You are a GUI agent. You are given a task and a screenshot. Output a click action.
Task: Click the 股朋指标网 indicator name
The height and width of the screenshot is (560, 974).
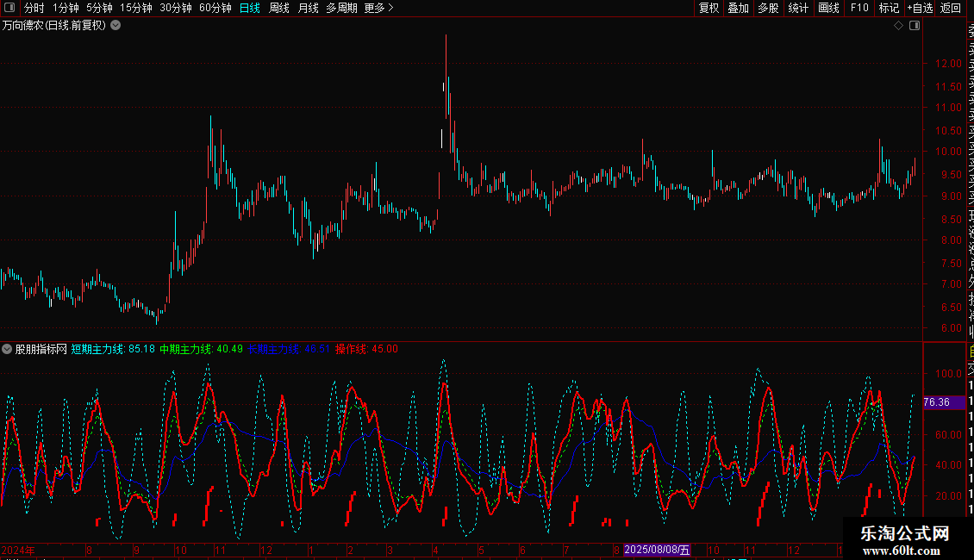(x=41, y=349)
